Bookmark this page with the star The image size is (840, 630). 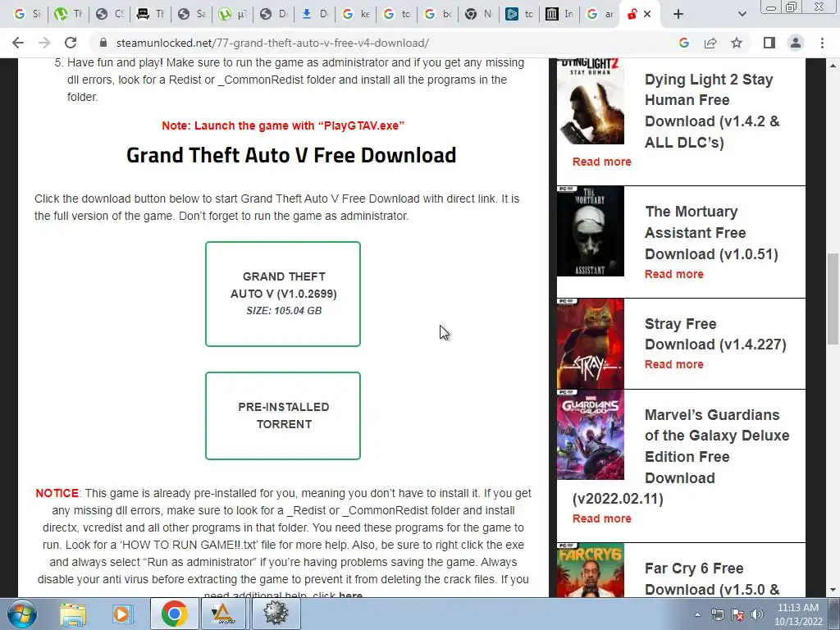click(x=737, y=43)
